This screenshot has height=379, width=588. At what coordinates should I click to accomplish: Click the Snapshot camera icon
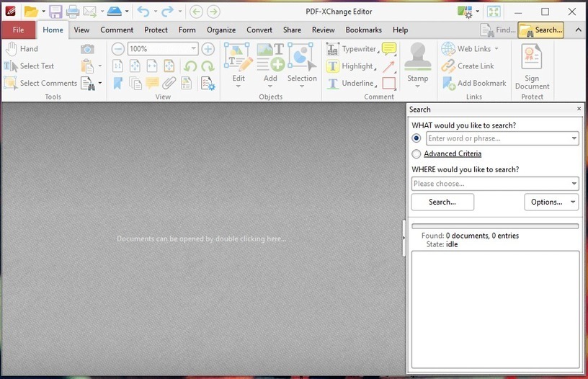pos(87,49)
